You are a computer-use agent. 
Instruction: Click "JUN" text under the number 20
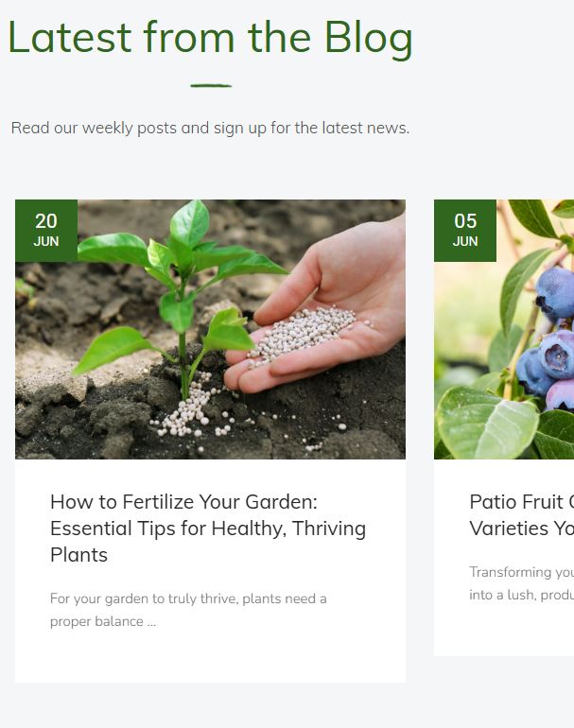click(x=46, y=242)
